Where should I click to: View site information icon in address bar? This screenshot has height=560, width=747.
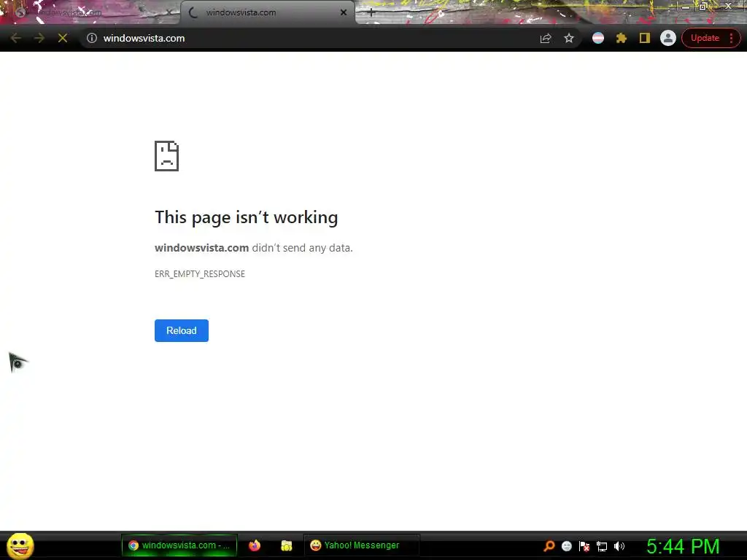tap(92, 38)
